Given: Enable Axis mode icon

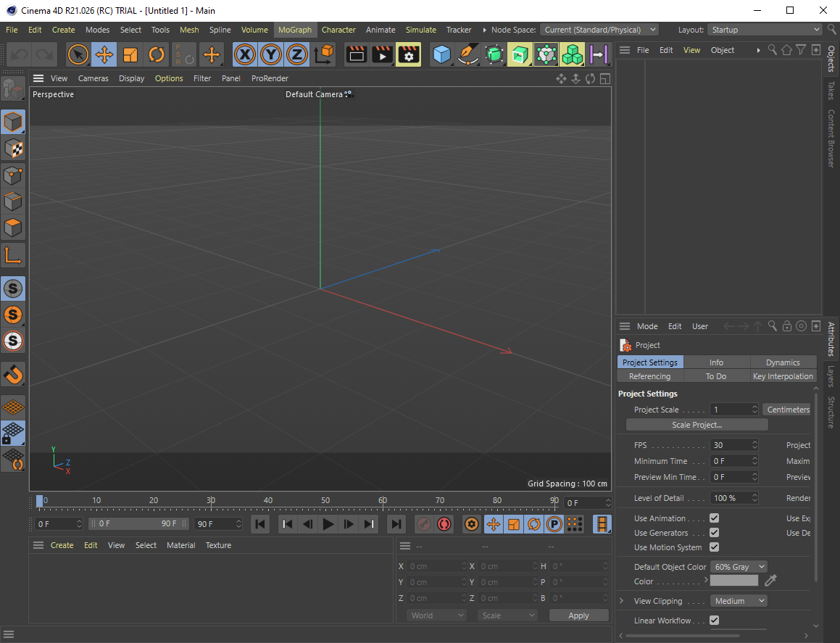Looking at the screenshot, I should click(13, 256).
